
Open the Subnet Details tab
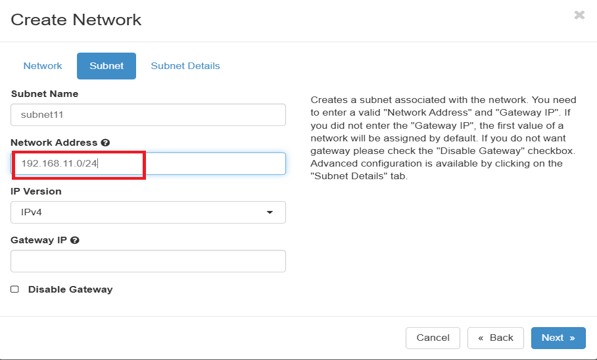click(x=185, y=66)
